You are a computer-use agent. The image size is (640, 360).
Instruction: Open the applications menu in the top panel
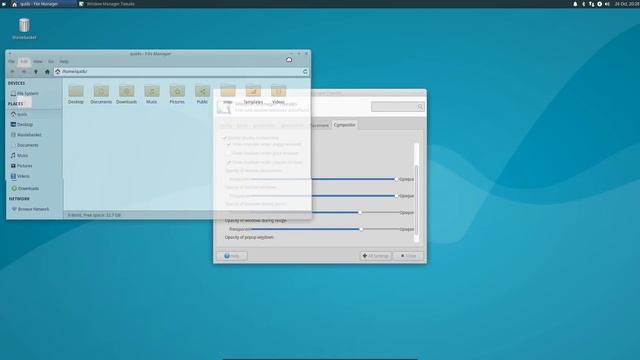pyautogui.click(x=4, y=4)
